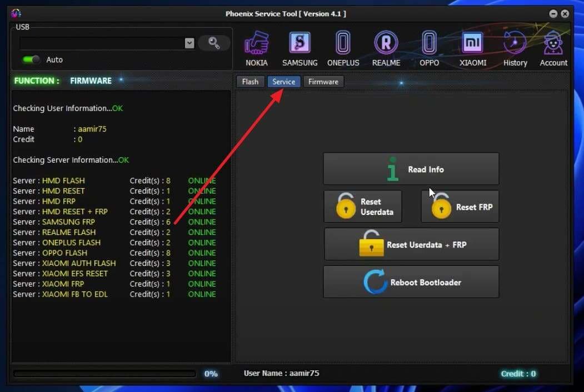View the History section
The image size is (584, 392).
click(515, 49)
